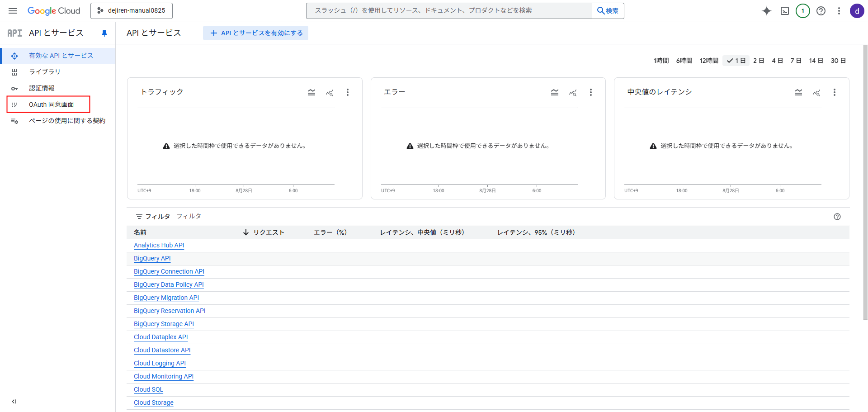868x412 pixels.
Task: Open the help question mark icon in header
Action: 821,11
